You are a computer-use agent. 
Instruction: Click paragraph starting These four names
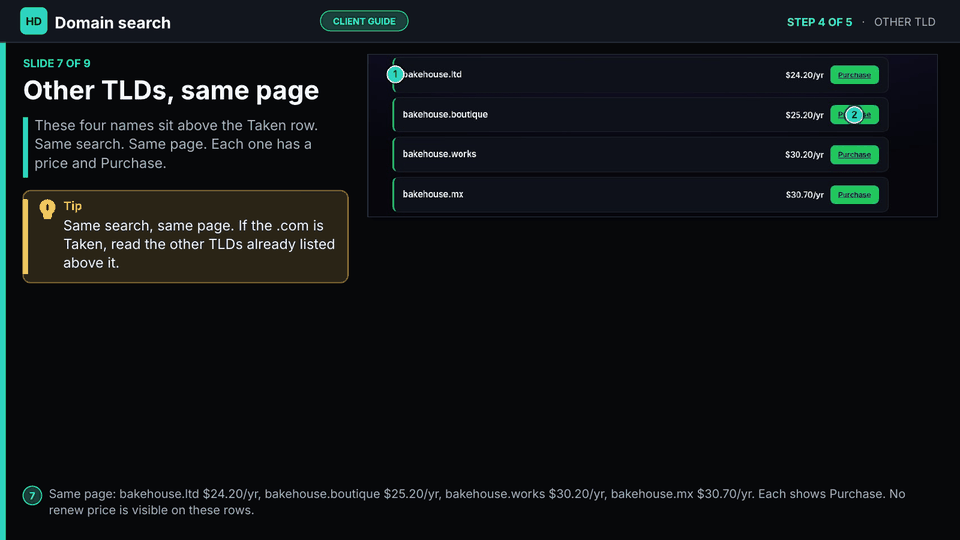coord(176,144)
